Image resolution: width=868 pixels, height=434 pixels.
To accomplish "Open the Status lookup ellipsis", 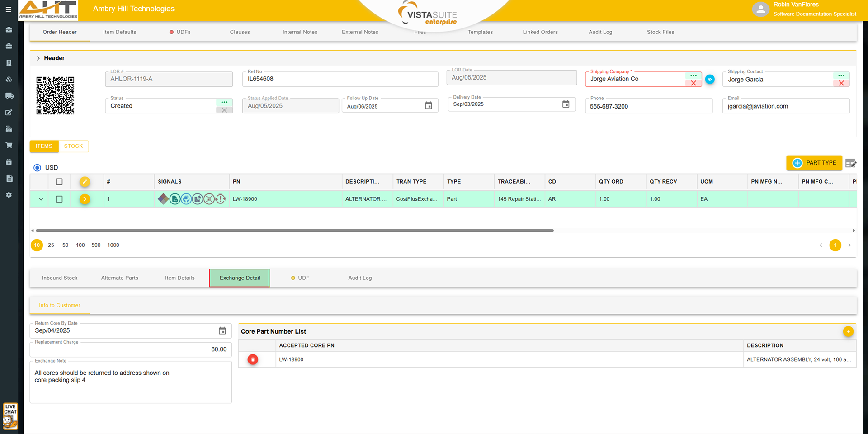I will (224, 102).
